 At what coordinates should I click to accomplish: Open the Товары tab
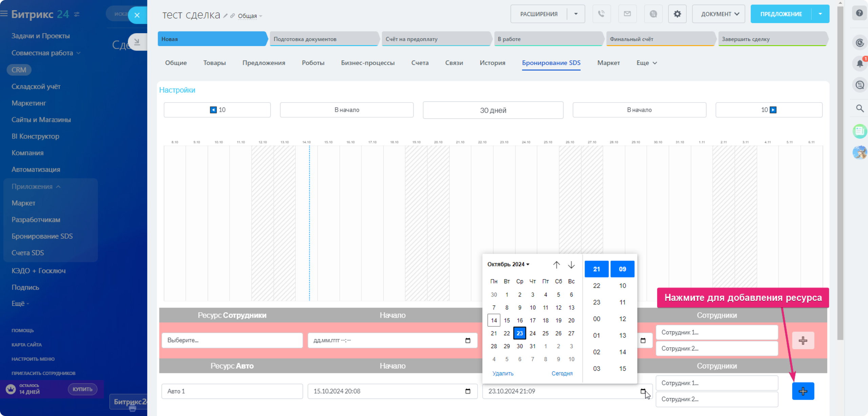pos(214,63)
